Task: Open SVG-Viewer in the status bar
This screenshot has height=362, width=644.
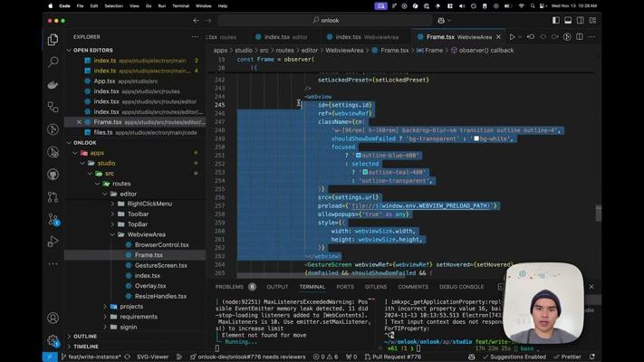Action: (152, 357)
